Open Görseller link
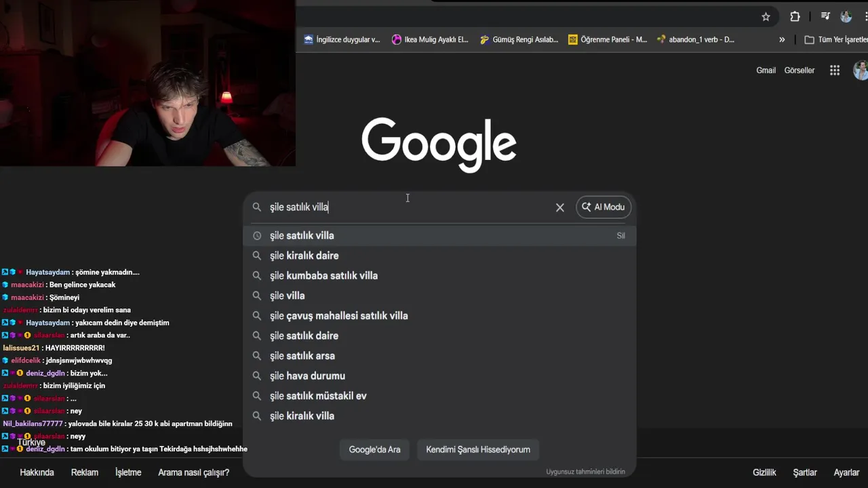This screenshot has width=868, height=488. 800,70
